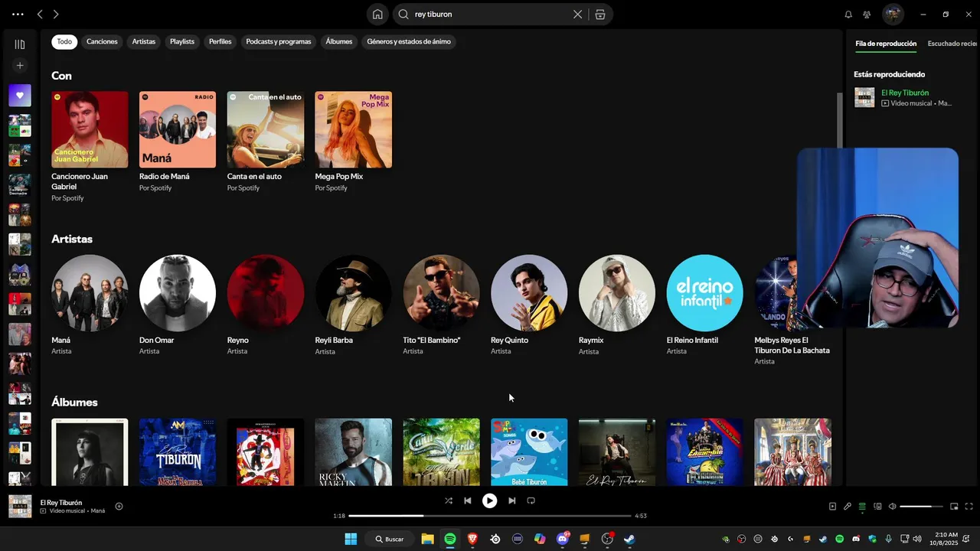Open Maná artist profile

tap(90, 293)
